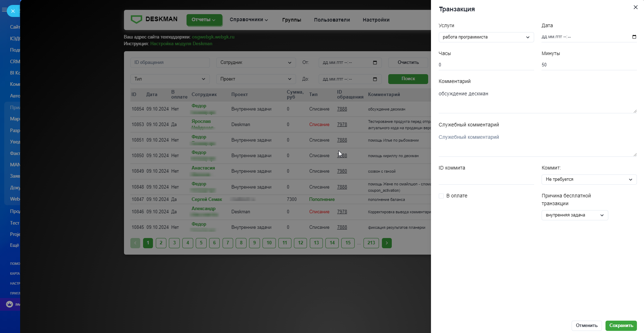Open the Группы menu item
Screen dimensions: 644x333
click(292, 20)
